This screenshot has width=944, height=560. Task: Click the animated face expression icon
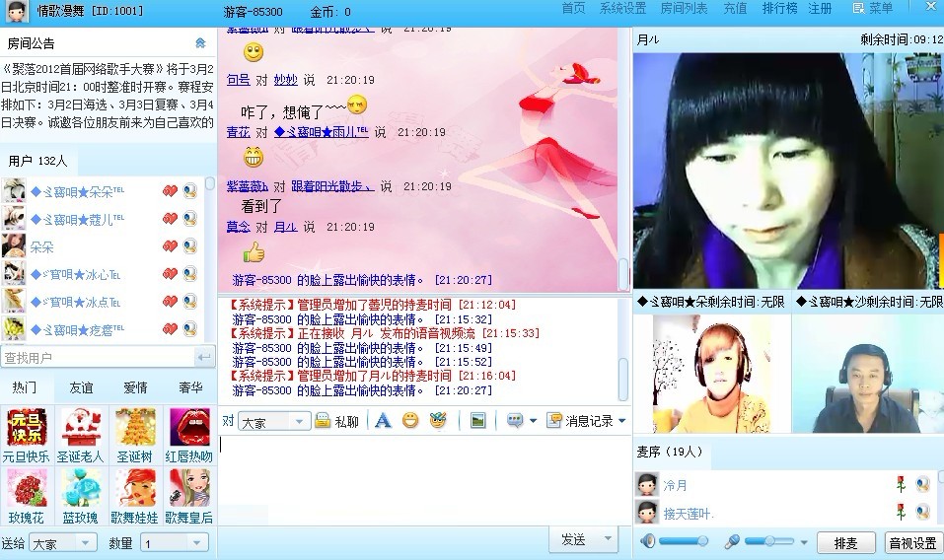coord(438,420)
